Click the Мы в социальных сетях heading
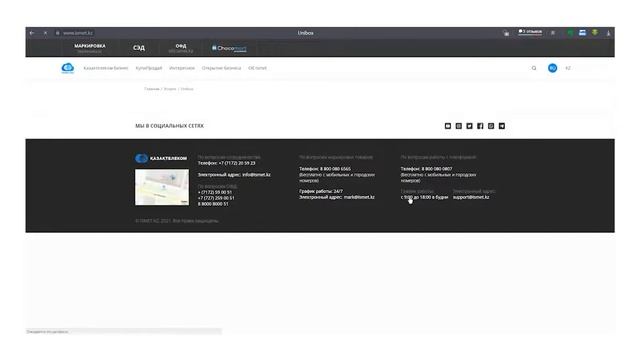 pyautogui.click(x=169, y=126)
